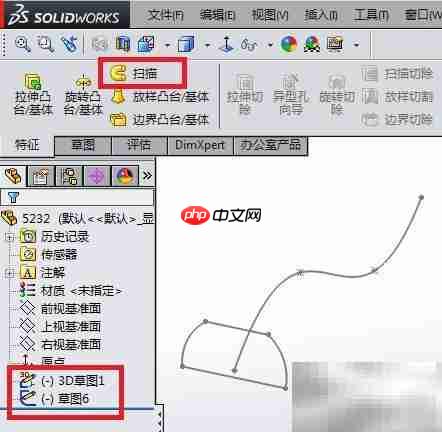Viewport: 442px width, 432px height.
Task: Click the View Settings monitor icon
Action: pos(335,44)
